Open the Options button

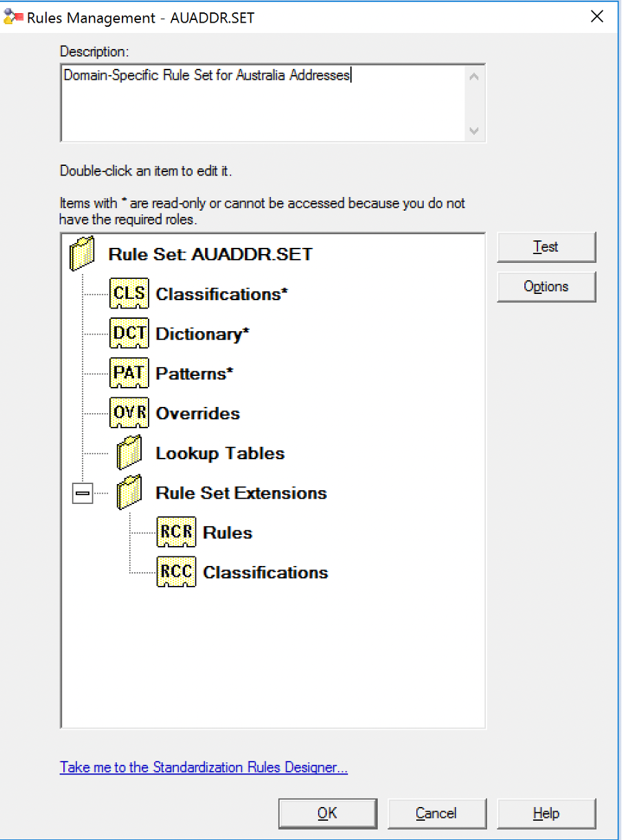click(x=546, y=287)
